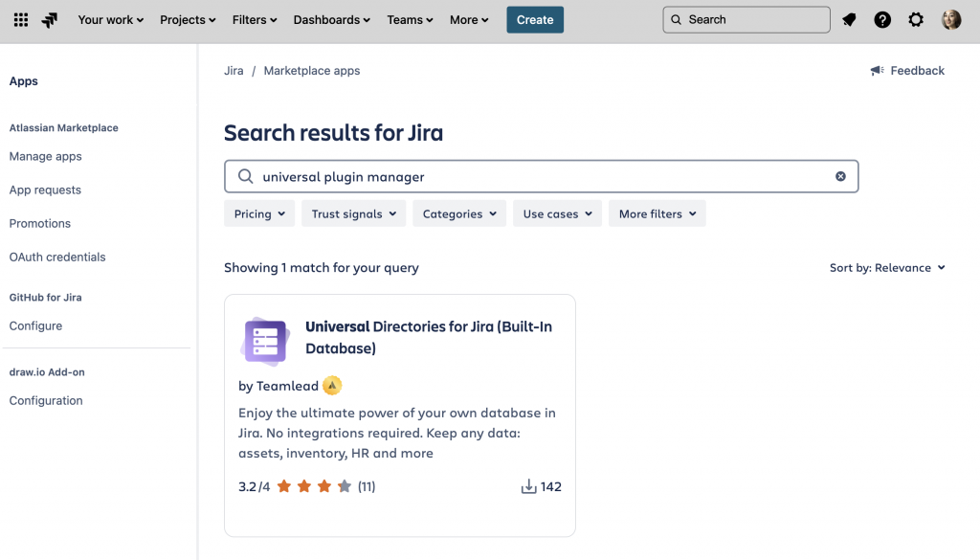
Task: Click the Apps sidebar heading
Action: pos(24,81)
